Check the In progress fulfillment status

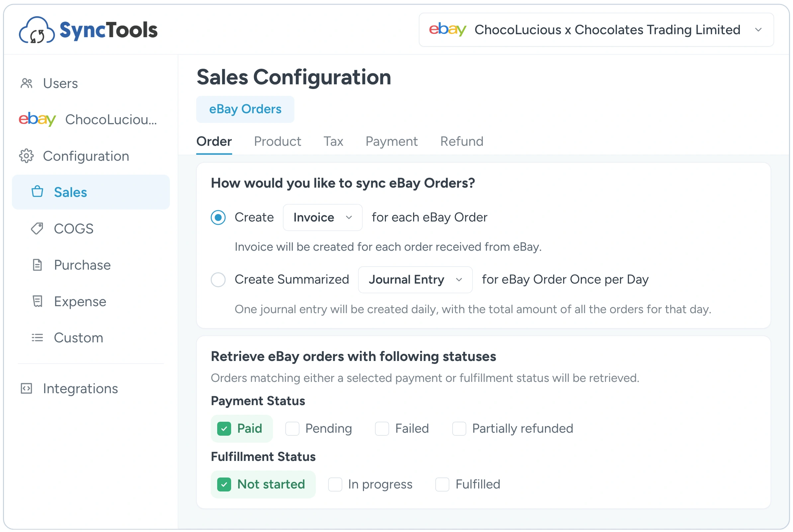pos(335,484)
